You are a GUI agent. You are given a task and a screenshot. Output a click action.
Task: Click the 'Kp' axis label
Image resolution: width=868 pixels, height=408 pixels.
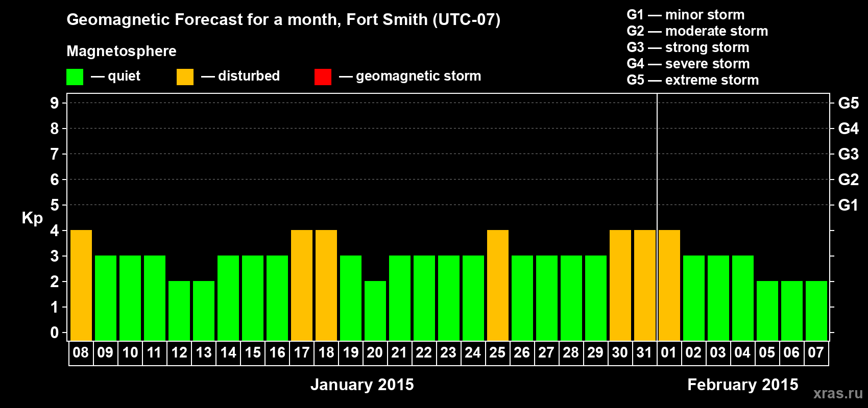[x=32, y=218]
